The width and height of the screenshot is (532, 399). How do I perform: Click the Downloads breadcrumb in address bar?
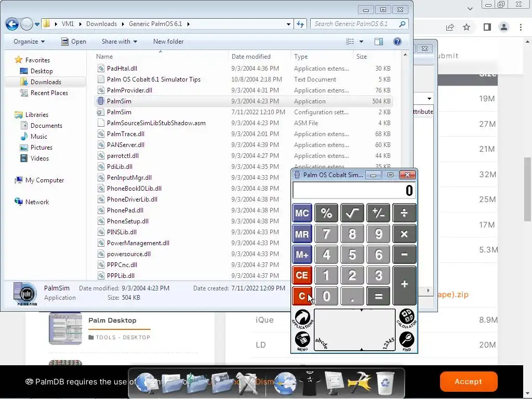click(101, 24)
